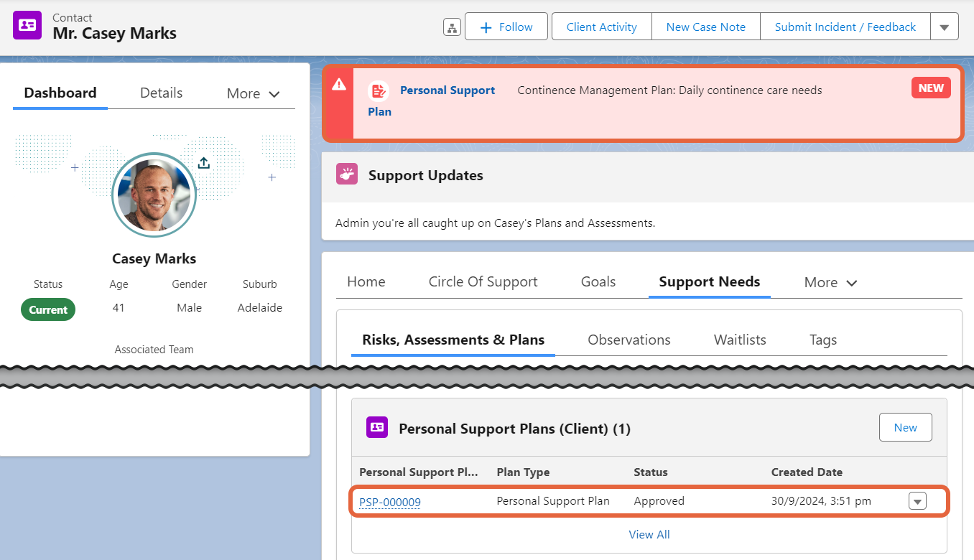Click the photo upload icon on Casey's profile picture
This screenshot has width=974, height=560.
[x=203, y=163]
